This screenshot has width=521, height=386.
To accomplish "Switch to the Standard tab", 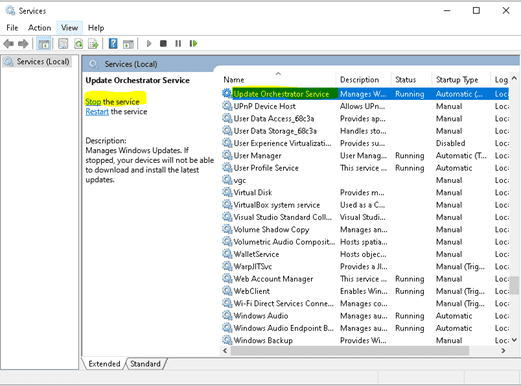I will pos(145,364).
